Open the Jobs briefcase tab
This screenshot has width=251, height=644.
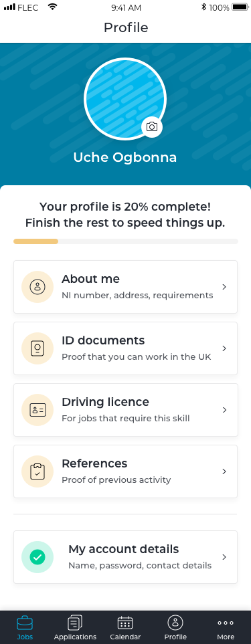click(25, 627)
